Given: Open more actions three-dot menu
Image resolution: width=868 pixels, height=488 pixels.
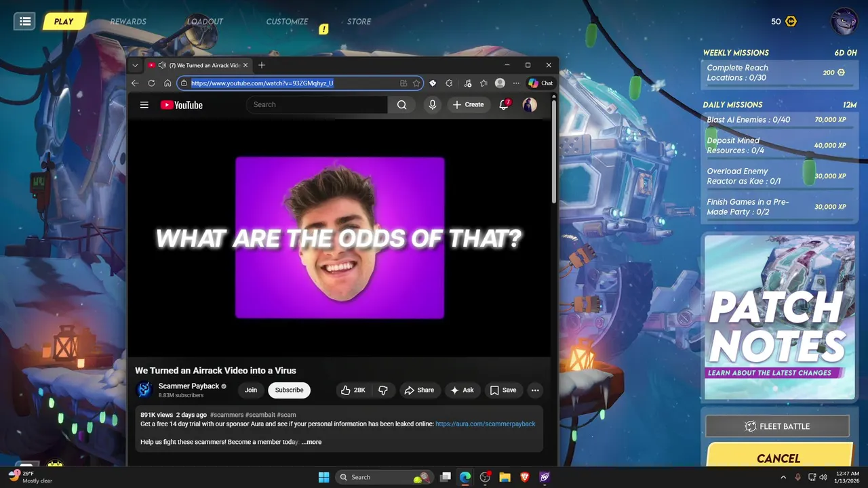Looking at the screenshot, I should click(535, 390).
